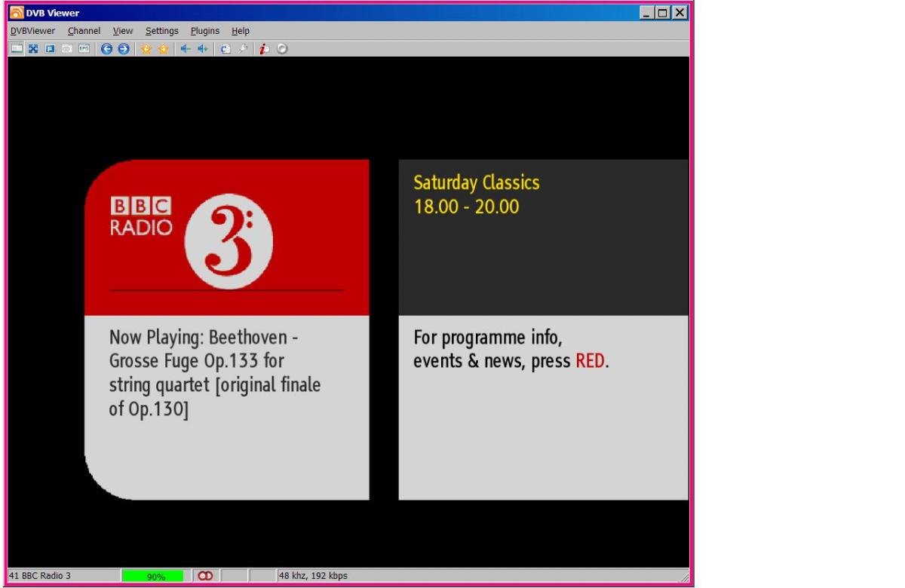Click the '41 BBC Radio 3' status entry
Screen dimensions: 905x588
click(41, 577)
